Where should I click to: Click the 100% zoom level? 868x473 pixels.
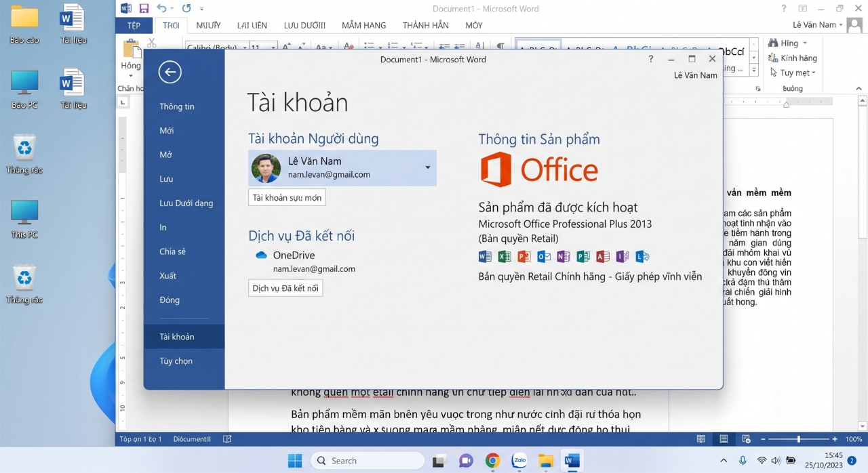click(854, 439)
